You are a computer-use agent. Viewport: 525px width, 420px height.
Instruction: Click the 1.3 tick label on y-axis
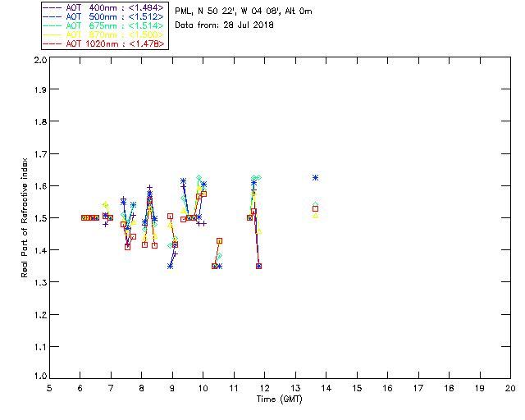coord(40,282)
